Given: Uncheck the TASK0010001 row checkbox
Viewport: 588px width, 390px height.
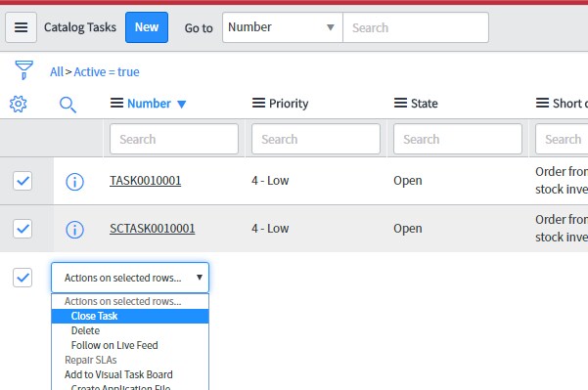Looking at the screenshot, I should (23, 181).
